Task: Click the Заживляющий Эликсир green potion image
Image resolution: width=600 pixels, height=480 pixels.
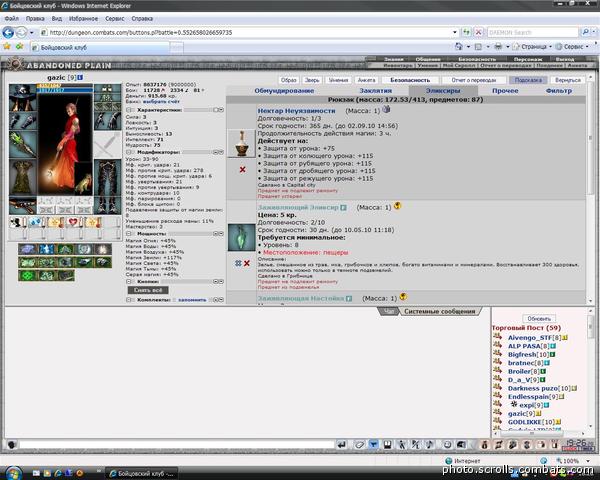Action: [241, 237]
